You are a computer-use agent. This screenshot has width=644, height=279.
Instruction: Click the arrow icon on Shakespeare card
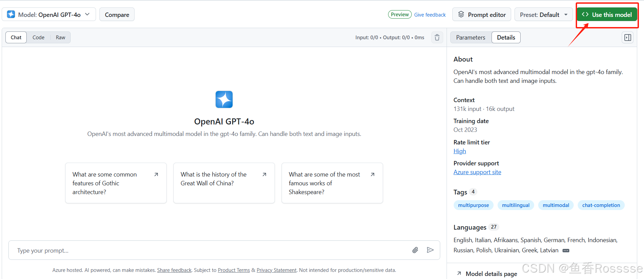tap(373, 175)
